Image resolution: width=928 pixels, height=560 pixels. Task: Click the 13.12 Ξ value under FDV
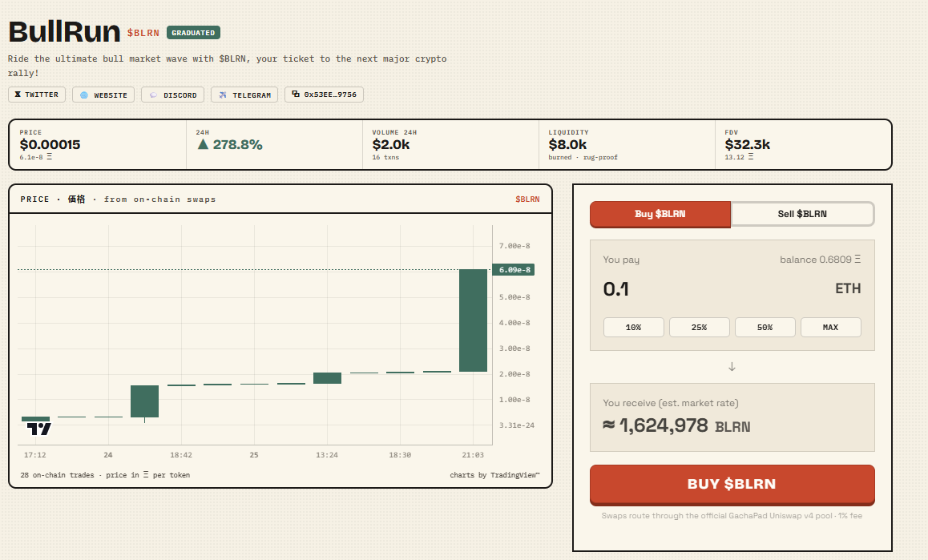[x=739, y=157]
